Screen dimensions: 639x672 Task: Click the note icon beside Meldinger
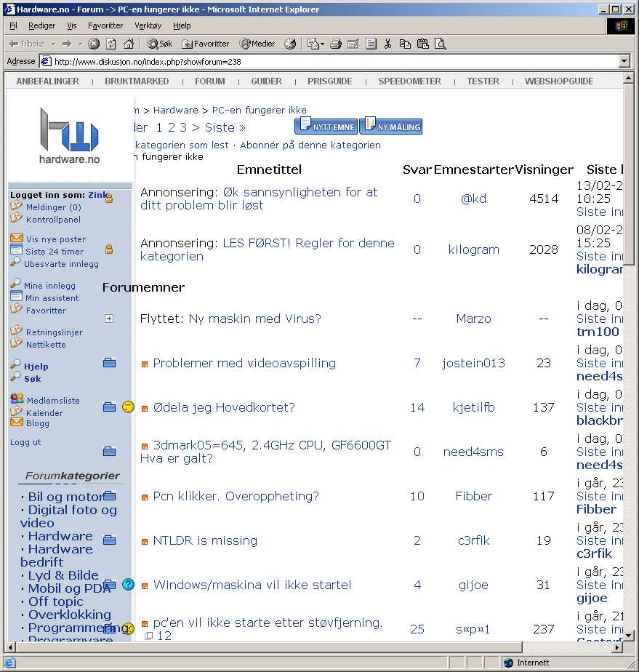[16, 206]
